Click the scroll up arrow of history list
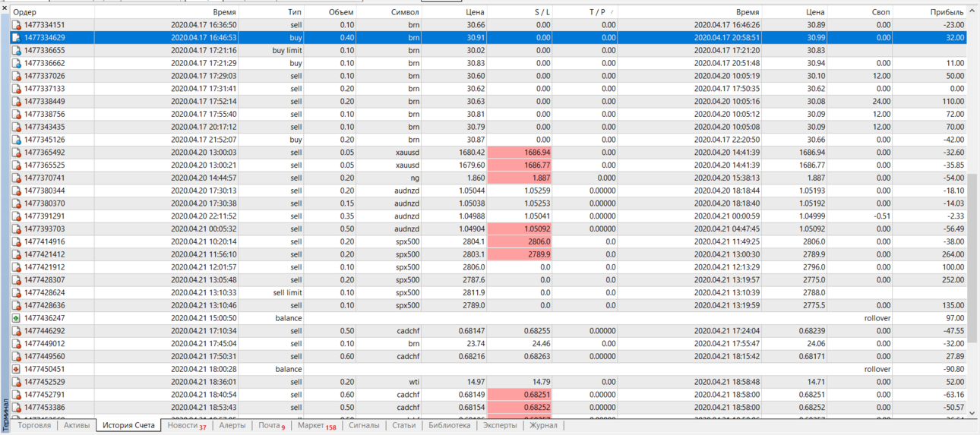The image size is (980, 435). [972, 12]
